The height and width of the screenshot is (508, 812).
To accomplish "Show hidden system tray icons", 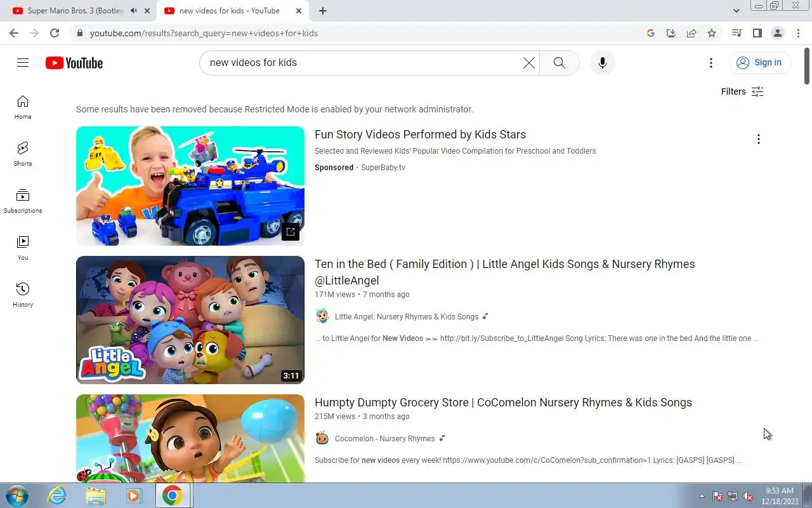I will pos(702,496).
